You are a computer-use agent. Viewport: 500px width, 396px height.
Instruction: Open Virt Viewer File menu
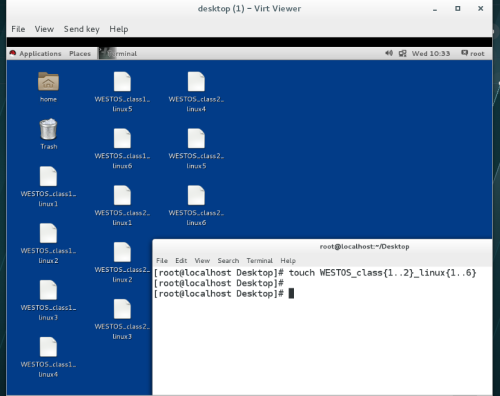coord(18,29)
